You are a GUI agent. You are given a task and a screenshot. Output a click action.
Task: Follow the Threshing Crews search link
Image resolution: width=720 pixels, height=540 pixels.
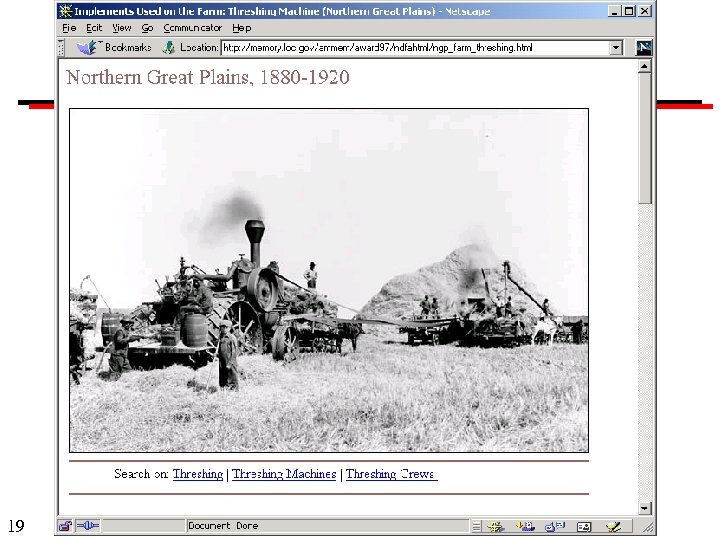[x=392, y=474]
